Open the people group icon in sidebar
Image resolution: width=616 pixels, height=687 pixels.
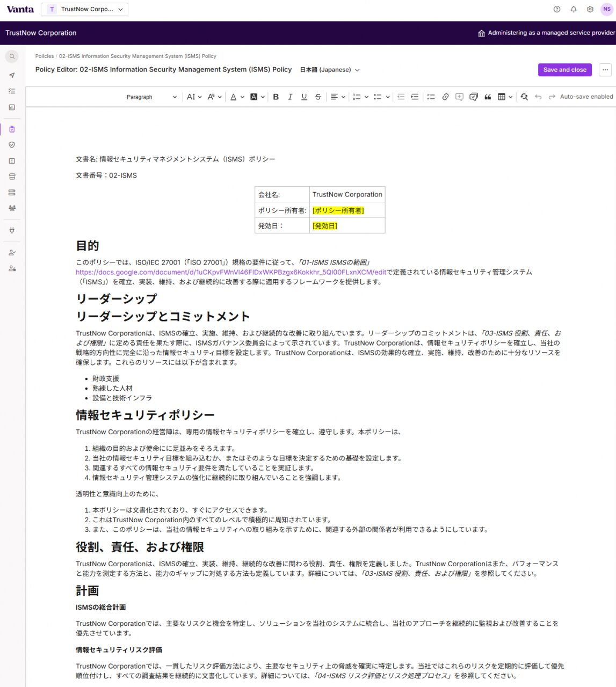click(12, 208)
